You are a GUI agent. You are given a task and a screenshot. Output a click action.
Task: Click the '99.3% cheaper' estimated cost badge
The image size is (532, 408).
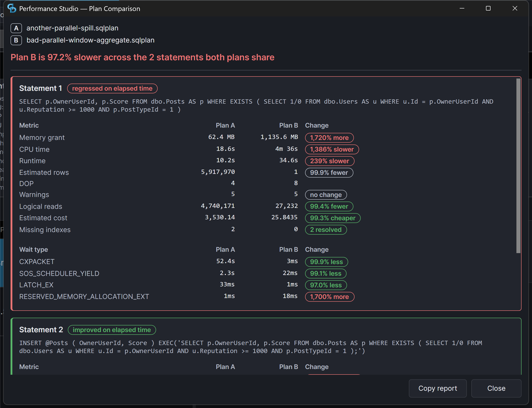(x=333, y=218)
